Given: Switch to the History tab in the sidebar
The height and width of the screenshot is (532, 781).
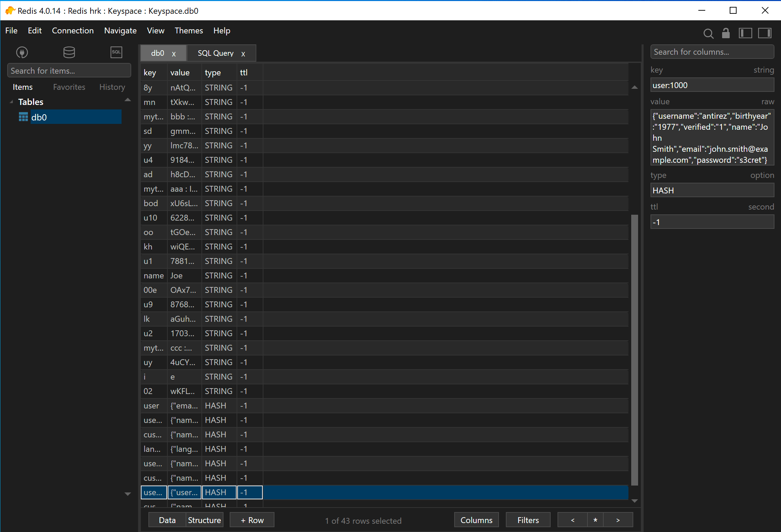Looking at the screenshot, I should (112, 87).
